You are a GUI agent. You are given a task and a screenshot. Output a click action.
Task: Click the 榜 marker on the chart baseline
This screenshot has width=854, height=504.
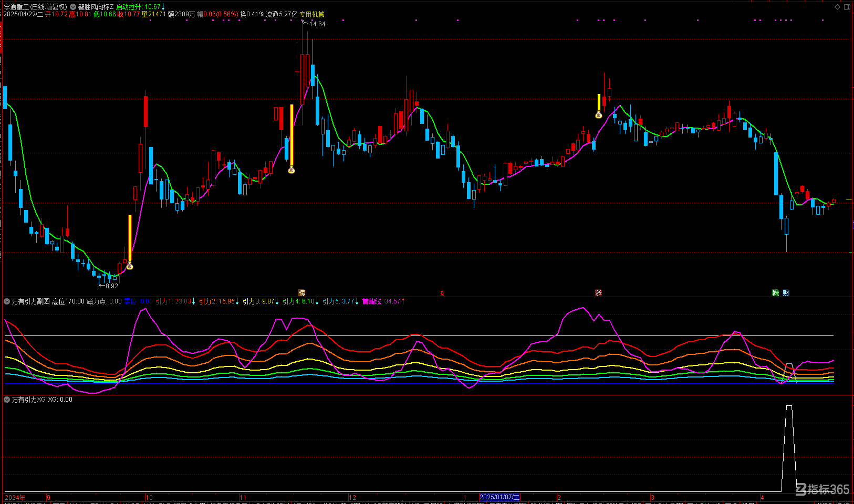[301, 293]
